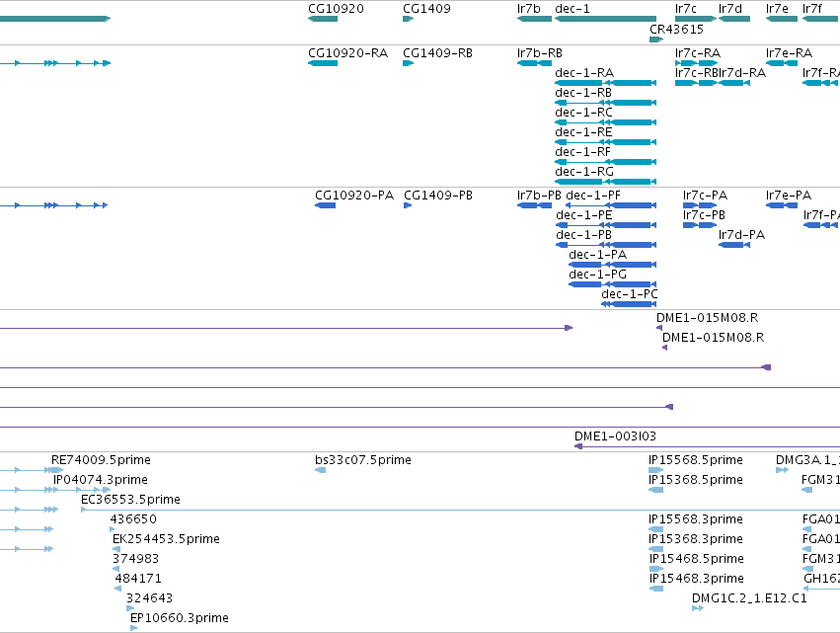840x633 pixels.
Task: Select the 484171 feature label
Action: [137, 579]
